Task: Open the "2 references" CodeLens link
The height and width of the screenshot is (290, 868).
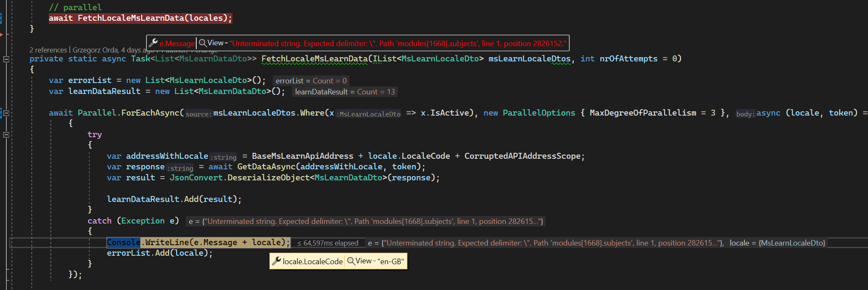Action: (x=48, y=50)
